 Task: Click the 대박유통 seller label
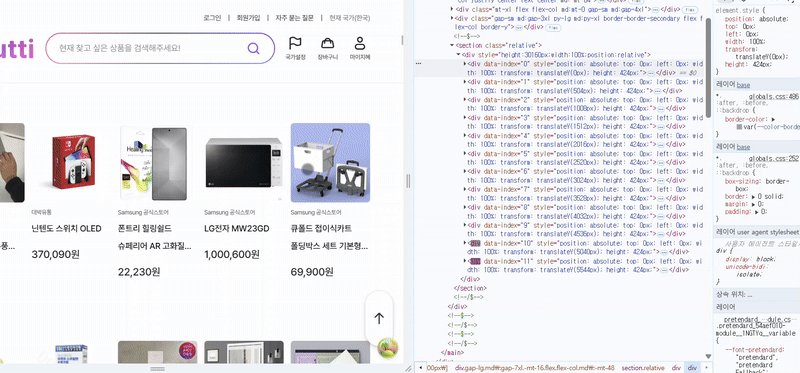(41, 212)
